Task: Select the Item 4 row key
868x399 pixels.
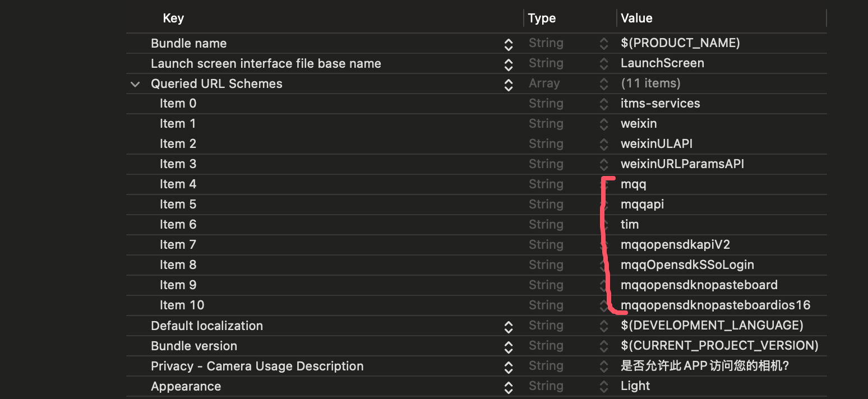Action: (178, 184)
